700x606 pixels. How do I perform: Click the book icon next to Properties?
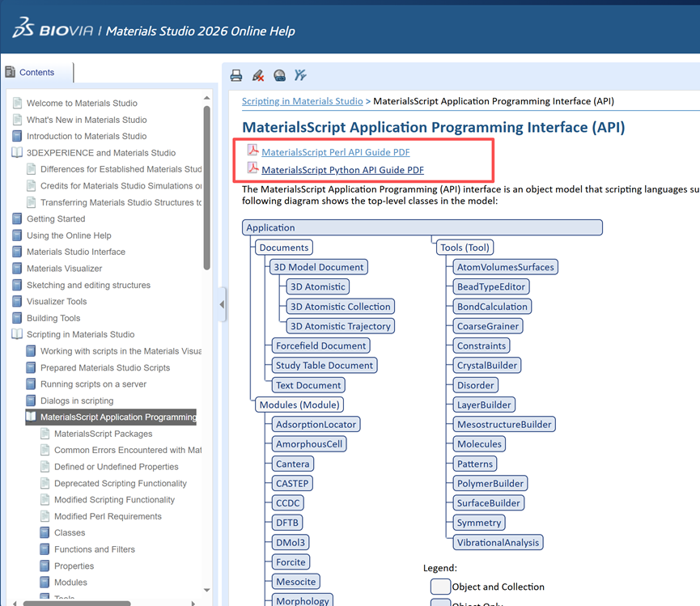(x=45, y=566)
